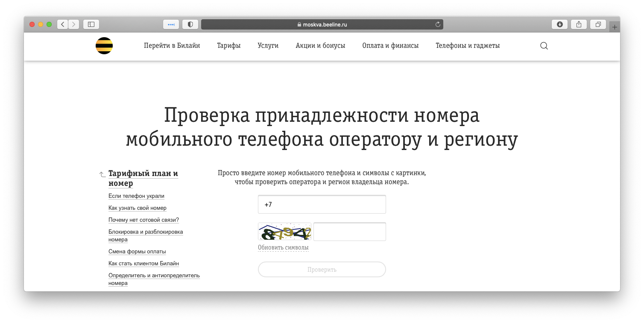Click the Проверить button

click(x=322, y=270)
